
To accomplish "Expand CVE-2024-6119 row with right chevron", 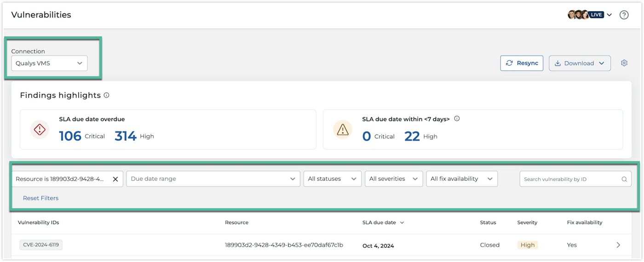I will [618, 245].
